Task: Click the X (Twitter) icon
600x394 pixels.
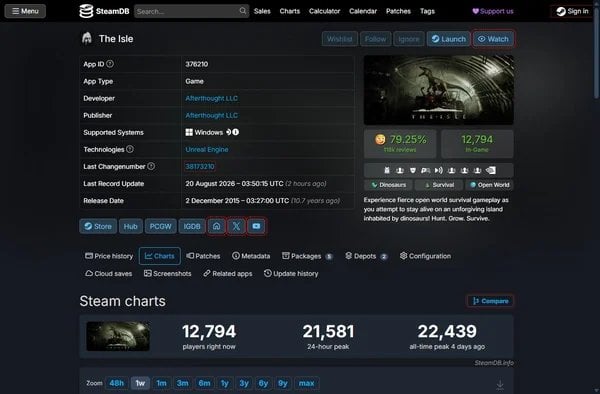Action: tap(236, 226)
